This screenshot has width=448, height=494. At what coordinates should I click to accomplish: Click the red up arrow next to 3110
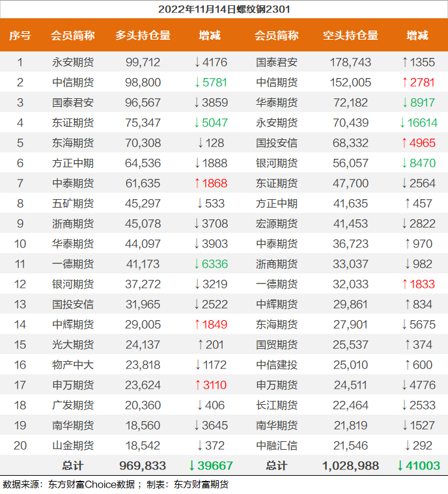[197, 385]
